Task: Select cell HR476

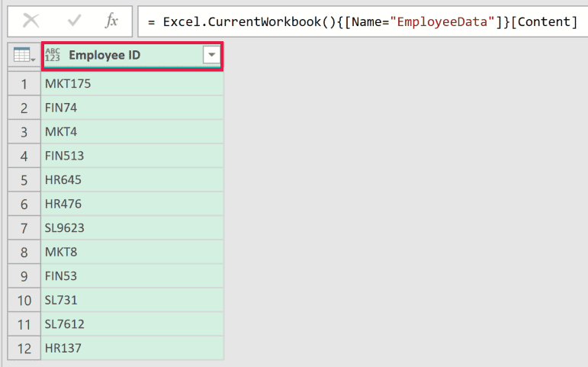Action: [x=133, y=204]
